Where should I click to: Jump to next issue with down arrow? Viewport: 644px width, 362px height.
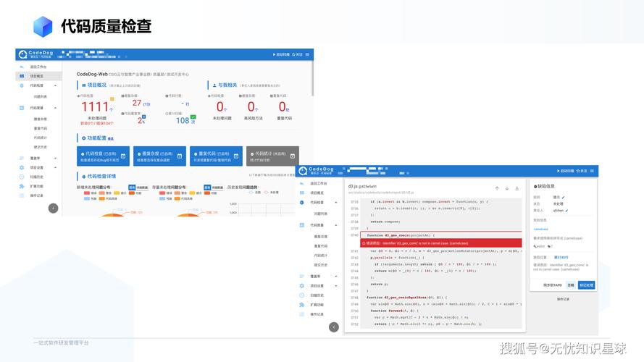click(x=507, y=188)
